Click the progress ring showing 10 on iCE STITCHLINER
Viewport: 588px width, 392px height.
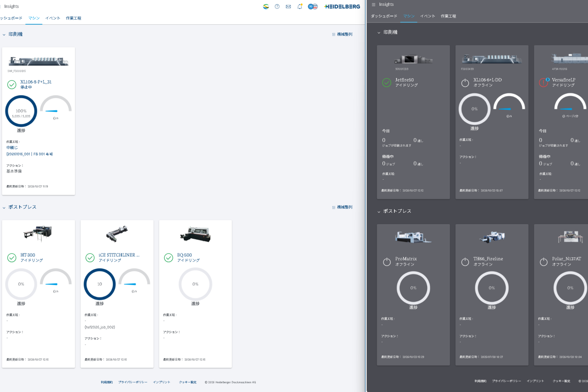click(x=100, y=284)
